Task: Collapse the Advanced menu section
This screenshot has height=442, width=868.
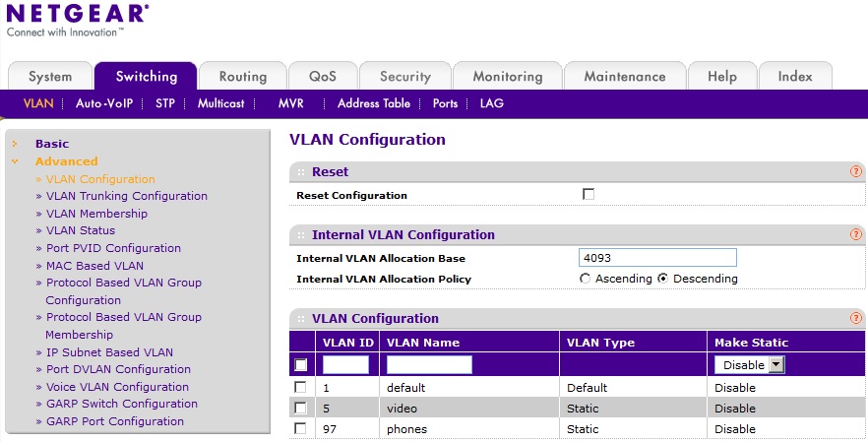Action: tap(67, 161)
